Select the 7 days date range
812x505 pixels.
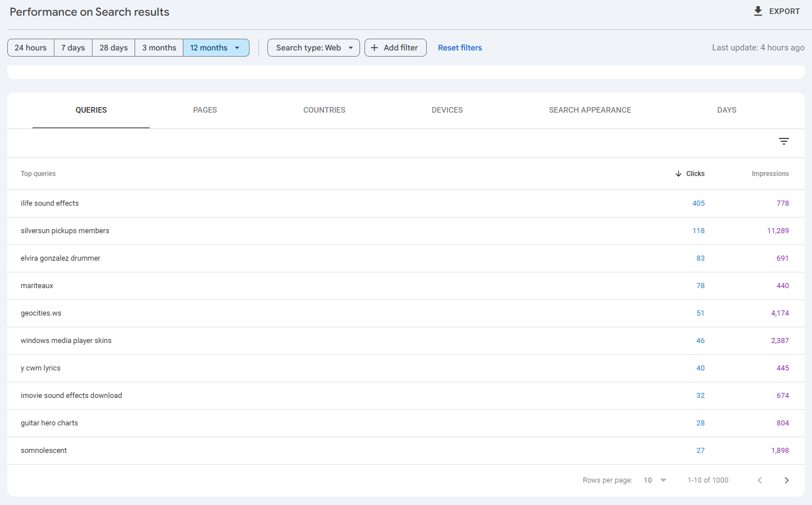(x=73, y=48)
